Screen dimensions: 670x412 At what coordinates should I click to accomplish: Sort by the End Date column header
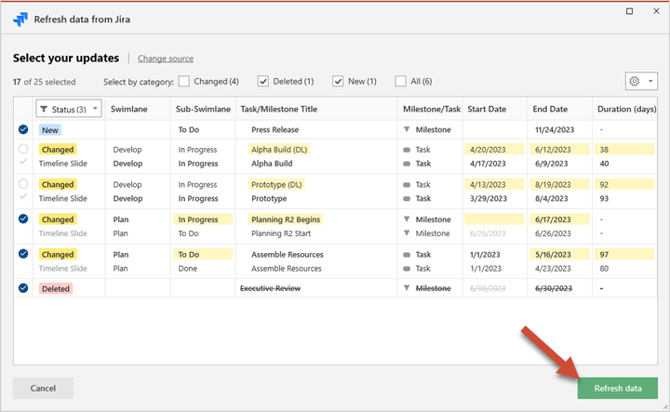(551, 108)
